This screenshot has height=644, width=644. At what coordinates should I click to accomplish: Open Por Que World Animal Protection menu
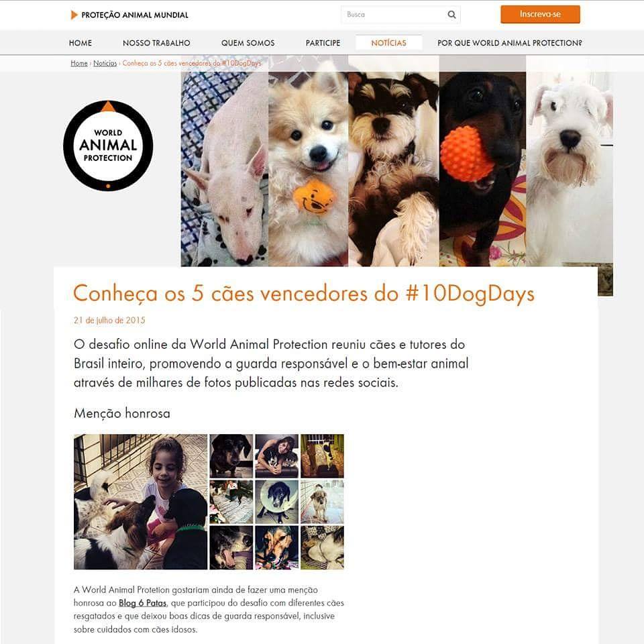(x=510, y=43)
